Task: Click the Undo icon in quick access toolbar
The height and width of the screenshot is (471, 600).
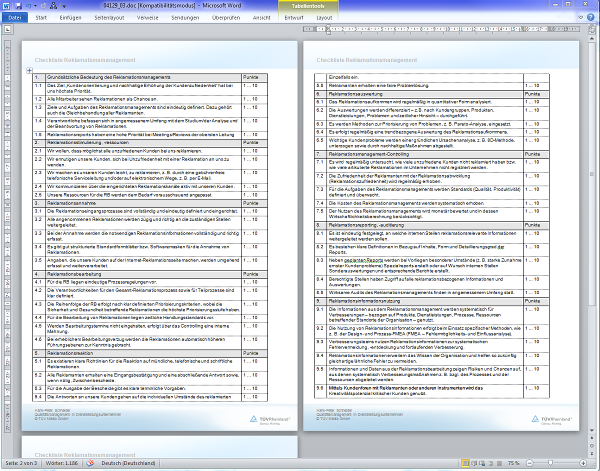Action: (27, 5)
